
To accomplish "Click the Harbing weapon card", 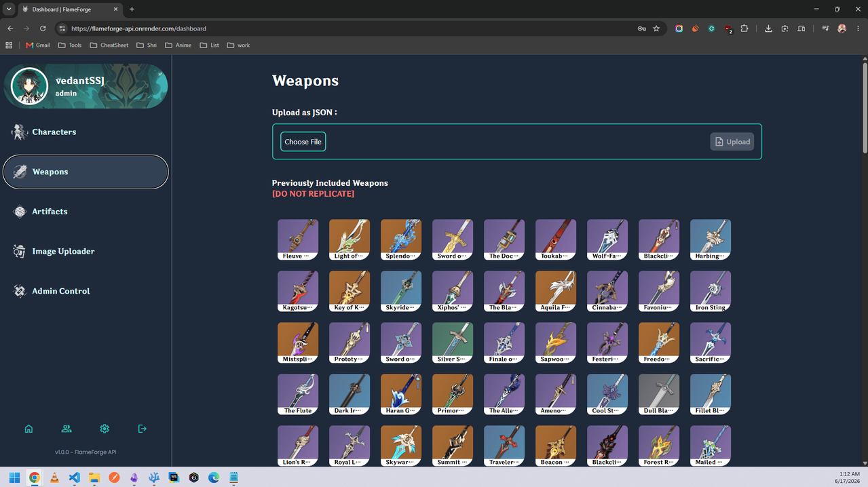I will click(711, 239).
